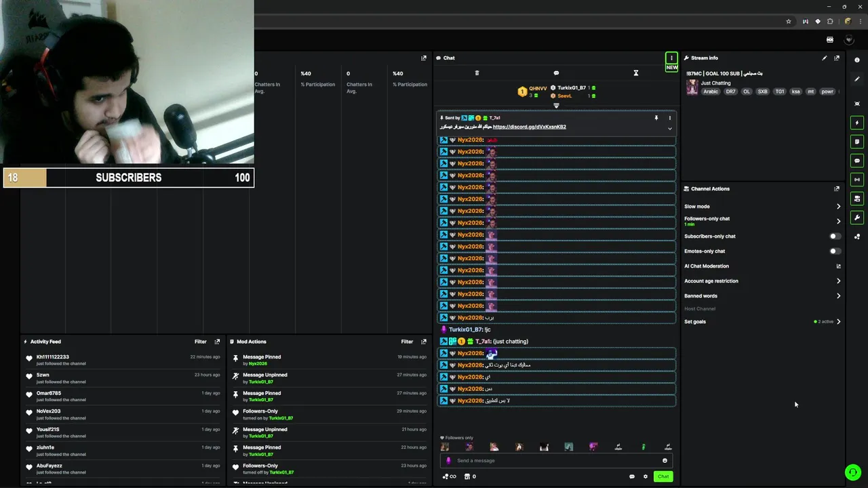Click the speech bubble icon below Chat header
Screen dimensions: 868x488
556,73
